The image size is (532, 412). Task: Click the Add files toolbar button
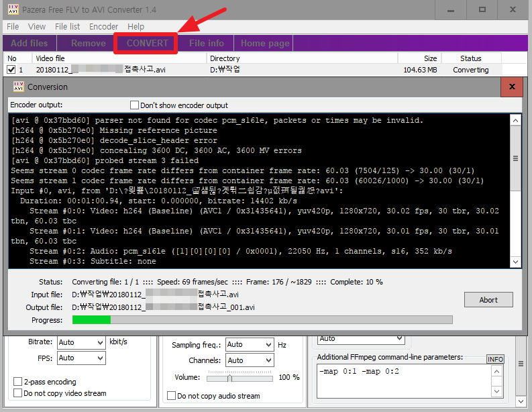(x=29, y=44)
